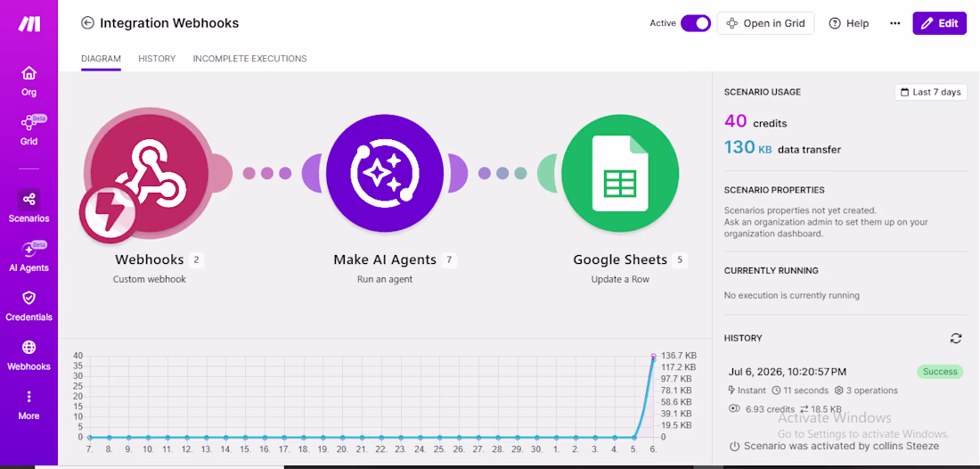Click the Webhooks operations count 2
The width and height of the screenshot is (980, 469).
pos(196,259)
